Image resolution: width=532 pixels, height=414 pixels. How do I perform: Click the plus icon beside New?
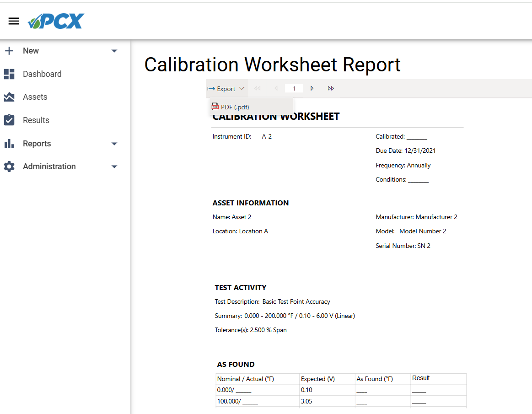(x=9, y=51)
